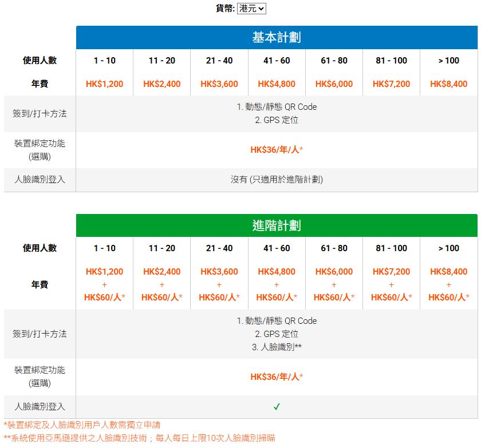Click HK$36/年/人 in 基本計劃 device binding row
The width and height of the screenshot is (481, 448).
[277, 150]
